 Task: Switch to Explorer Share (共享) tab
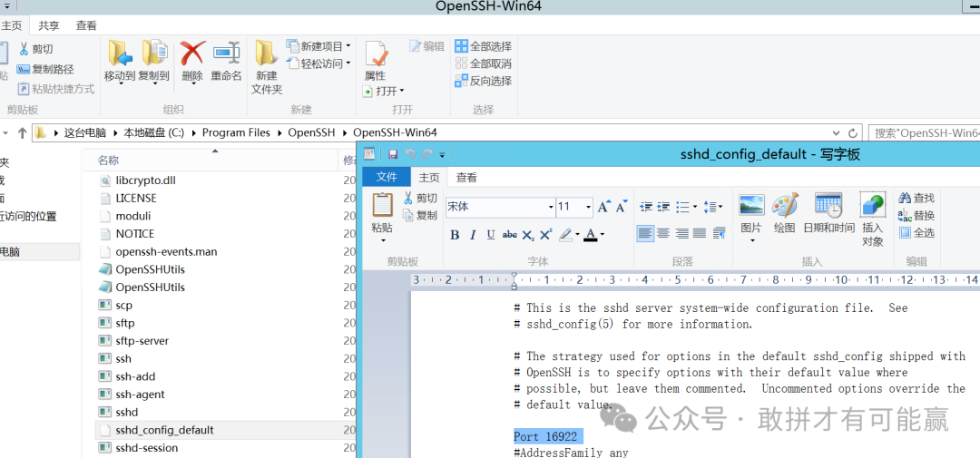(49, 25)
